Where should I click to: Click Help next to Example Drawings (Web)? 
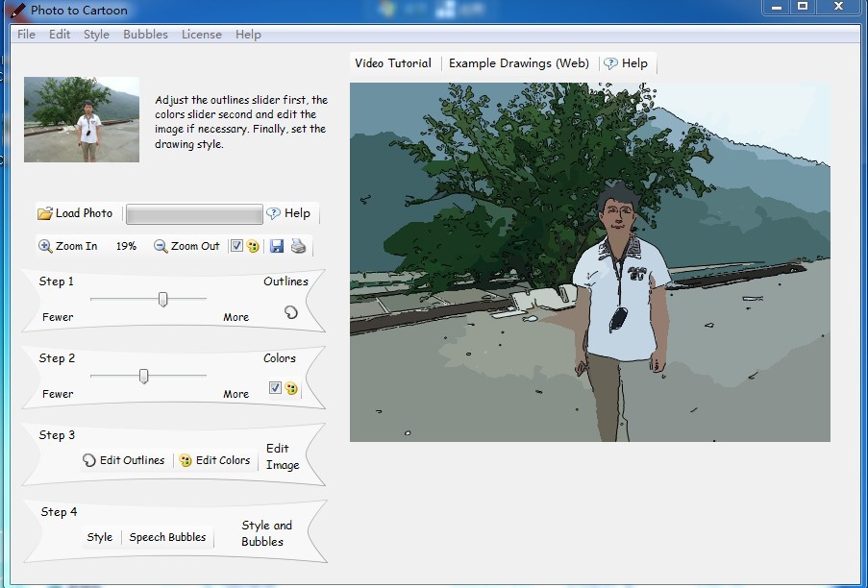click(x=626, y=63)
